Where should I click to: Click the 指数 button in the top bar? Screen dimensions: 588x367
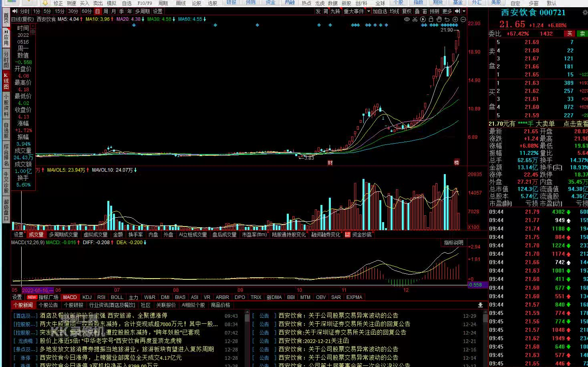click(x=418, y=2)
